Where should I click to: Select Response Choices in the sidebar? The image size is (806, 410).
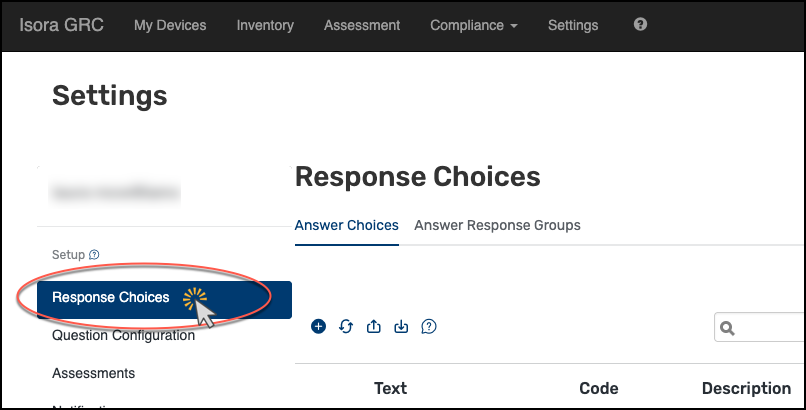point(111,297)
